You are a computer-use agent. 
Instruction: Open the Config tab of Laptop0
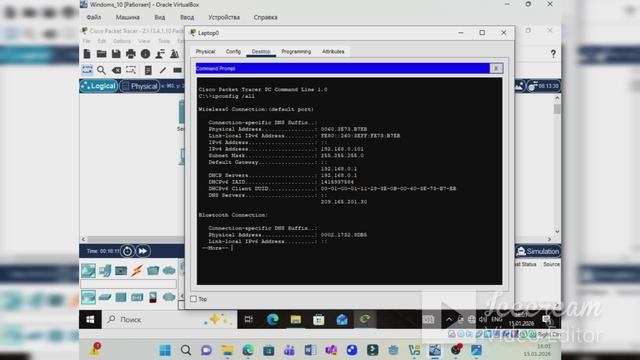pos(233,52)
